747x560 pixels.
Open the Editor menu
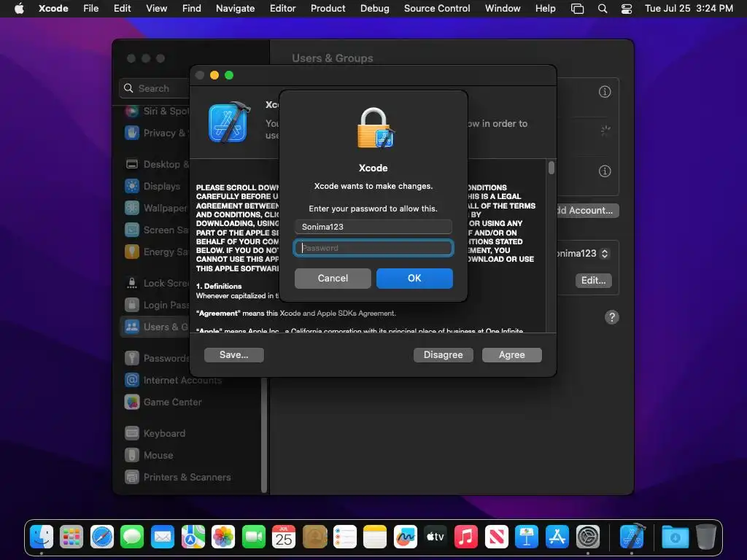tap(282, 9)
